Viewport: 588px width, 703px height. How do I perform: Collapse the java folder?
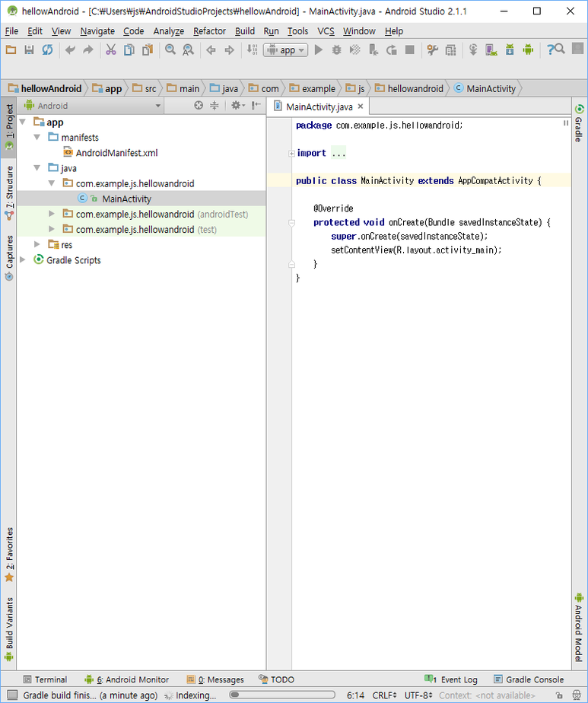[37, 168]
